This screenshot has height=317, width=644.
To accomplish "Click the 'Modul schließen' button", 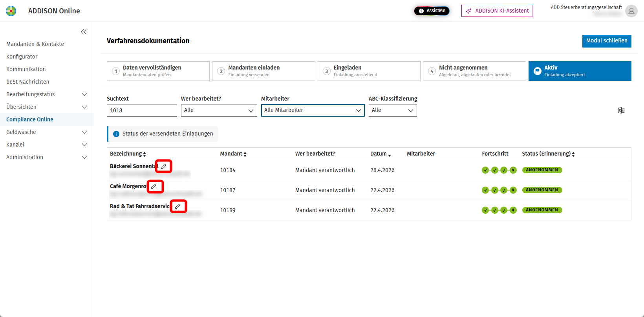I will pos(607,41).
